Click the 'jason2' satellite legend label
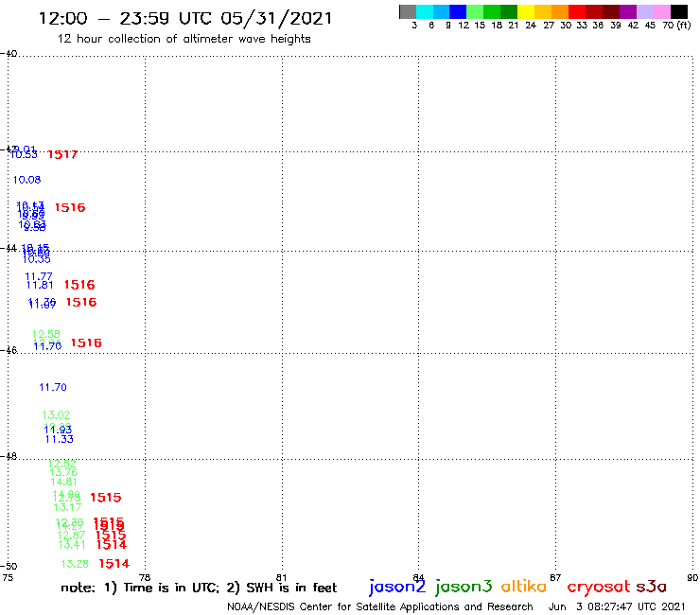Viewport: 700px width, 615px height. tap(397, 587)
